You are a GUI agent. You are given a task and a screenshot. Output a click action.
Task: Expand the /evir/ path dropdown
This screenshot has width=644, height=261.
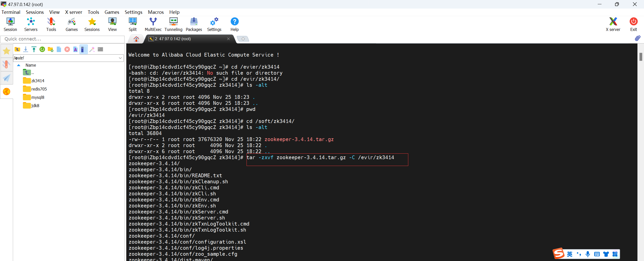tap(120, 58)
